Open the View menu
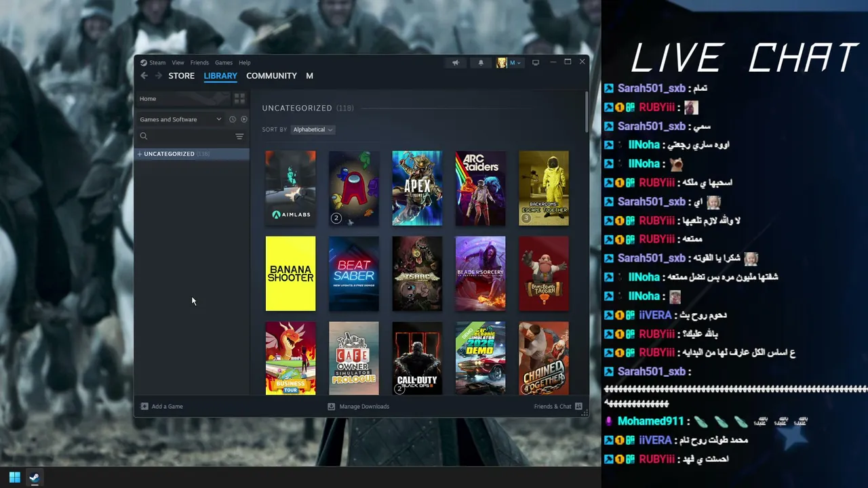The height and width of the screenshot is (488, 868). (178, 62)
